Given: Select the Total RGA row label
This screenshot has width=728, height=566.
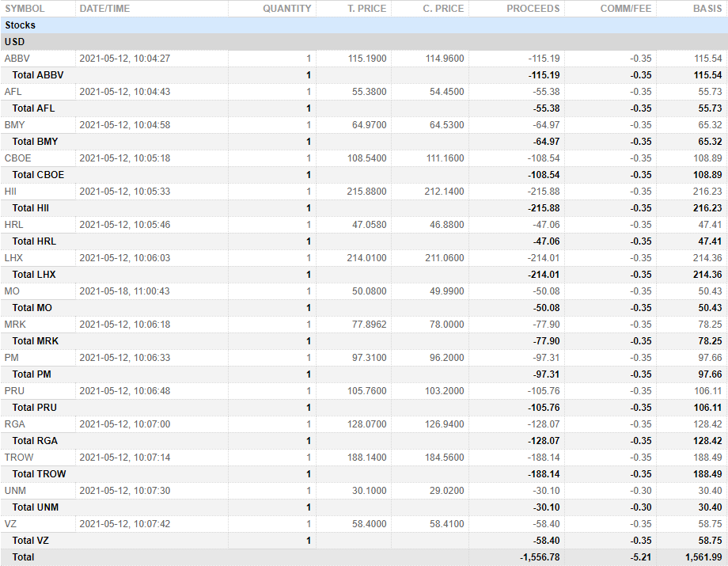Looking at the screenshot, I should click(x=35, y=441).
